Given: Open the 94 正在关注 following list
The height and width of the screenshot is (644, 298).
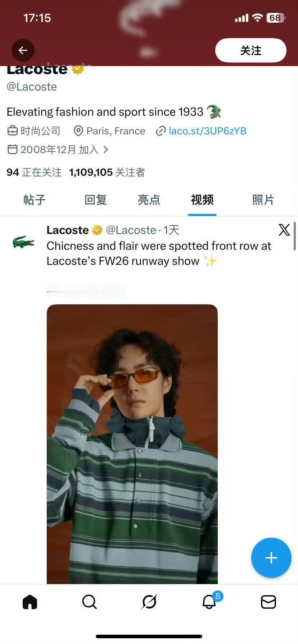Looking at the screenshot, I should (34, 172).
